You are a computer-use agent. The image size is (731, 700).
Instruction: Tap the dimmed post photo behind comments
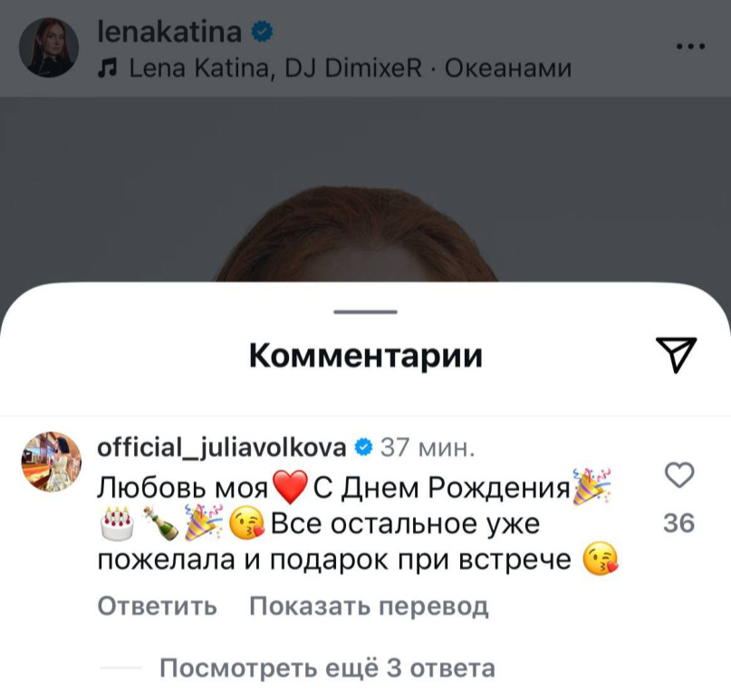tap(366, 188)
